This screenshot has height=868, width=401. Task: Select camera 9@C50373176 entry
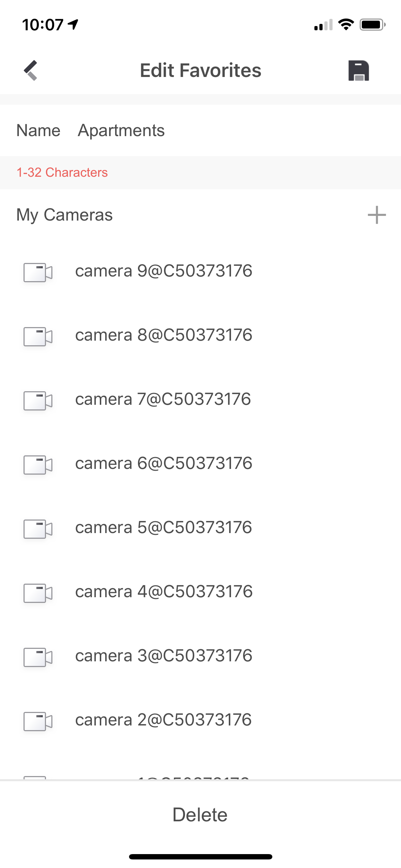point(164,271)
